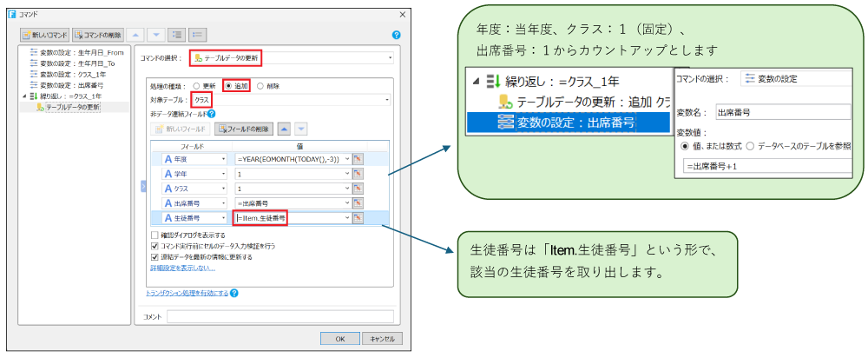Viewport: 868px width, 358px height.
Task: Click the コメント input field
Action: 280,316
